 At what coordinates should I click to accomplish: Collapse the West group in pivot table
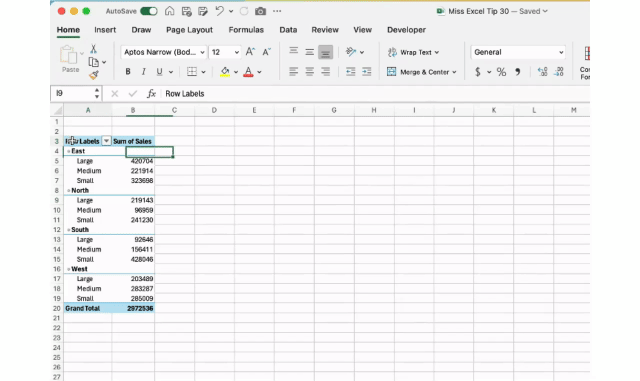69,269
